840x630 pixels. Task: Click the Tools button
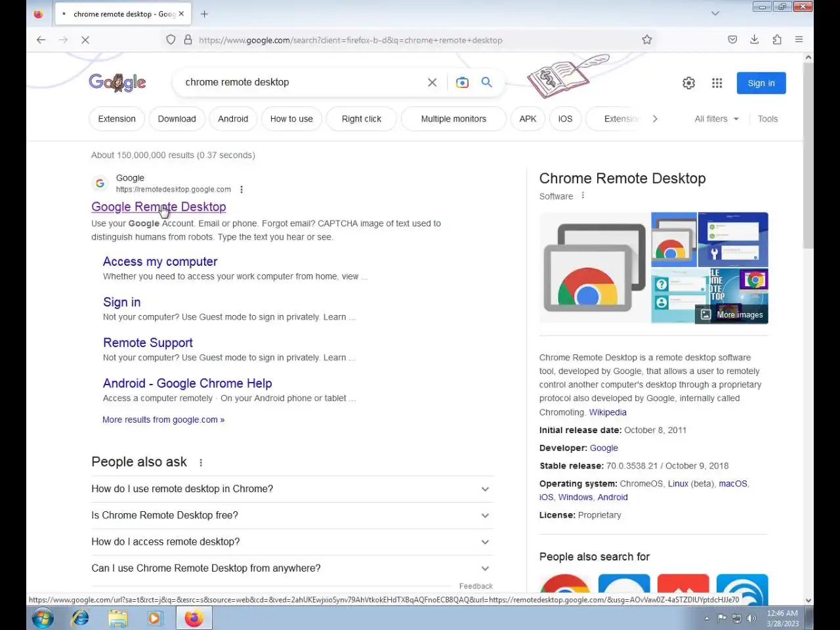768,119
